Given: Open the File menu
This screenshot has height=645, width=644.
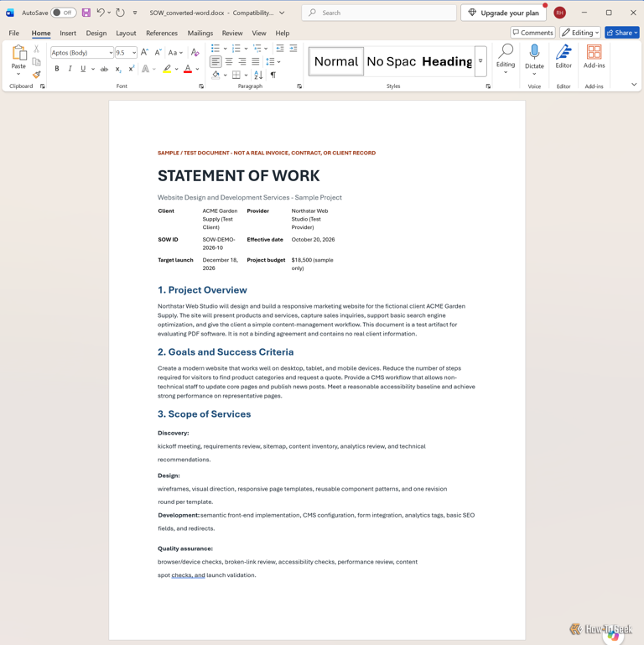Looking at the screenshot, I should pos(13,33).
